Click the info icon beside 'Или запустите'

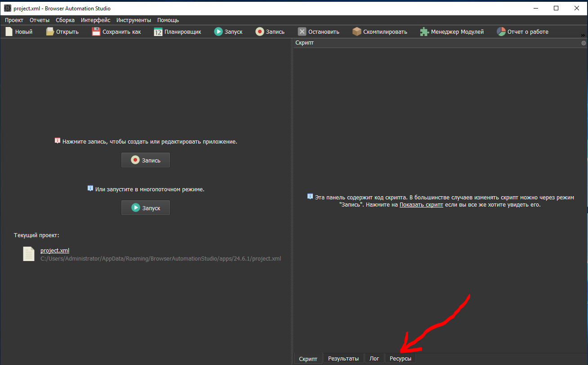coord(90,189)
